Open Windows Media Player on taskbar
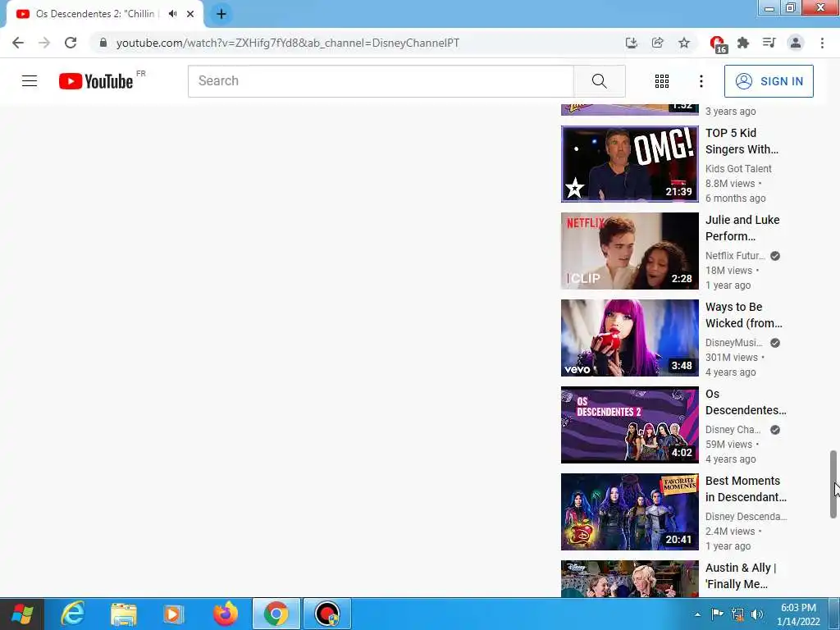Image resolution: width=840 pixels, height=630 pixels. (174, 614)
